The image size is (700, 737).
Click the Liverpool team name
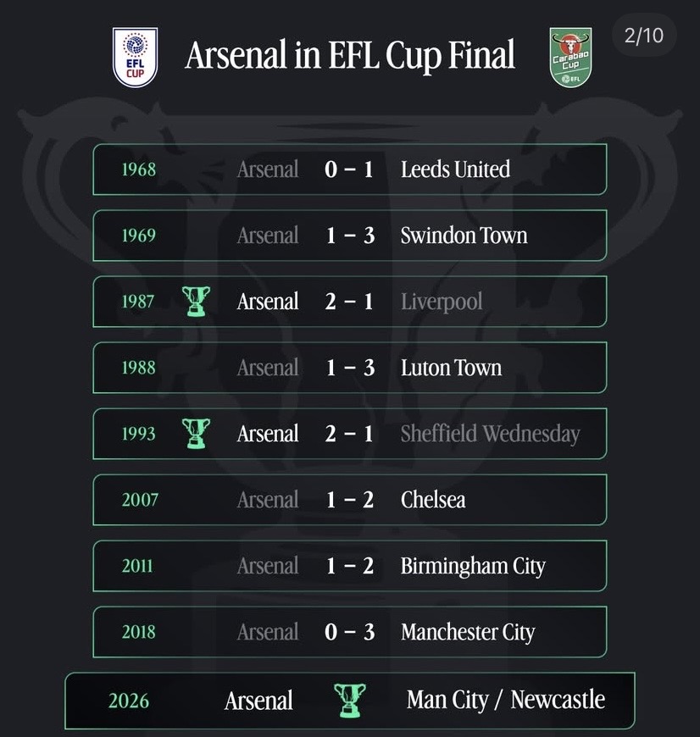click(441, 302)
